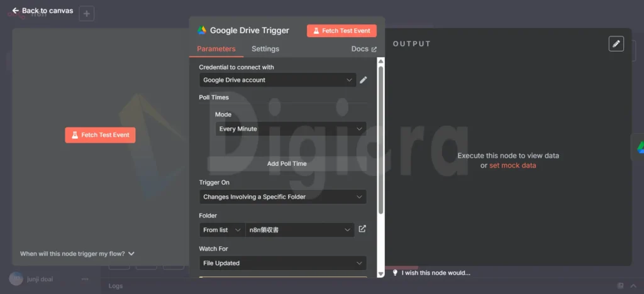644x294 pixels.
Task: Click the scroll down arrow of parameters panel
Action: tap(380, 273)
